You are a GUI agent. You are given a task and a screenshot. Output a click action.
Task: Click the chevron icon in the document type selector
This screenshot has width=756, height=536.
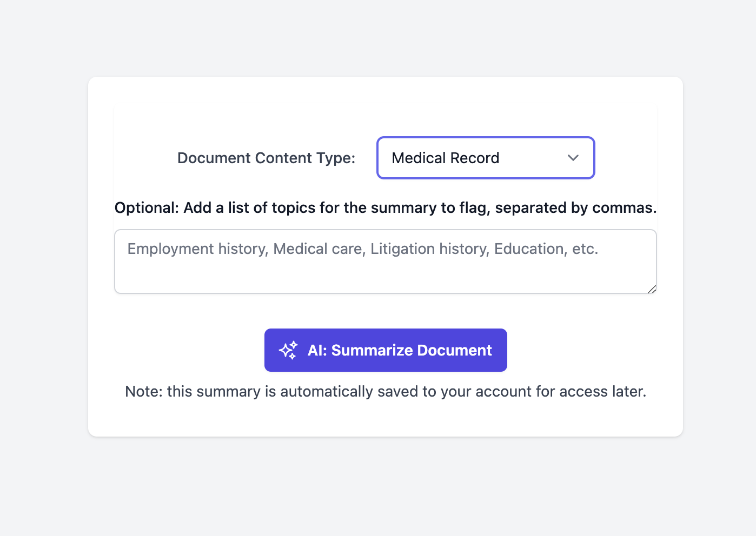pos(573,158)
